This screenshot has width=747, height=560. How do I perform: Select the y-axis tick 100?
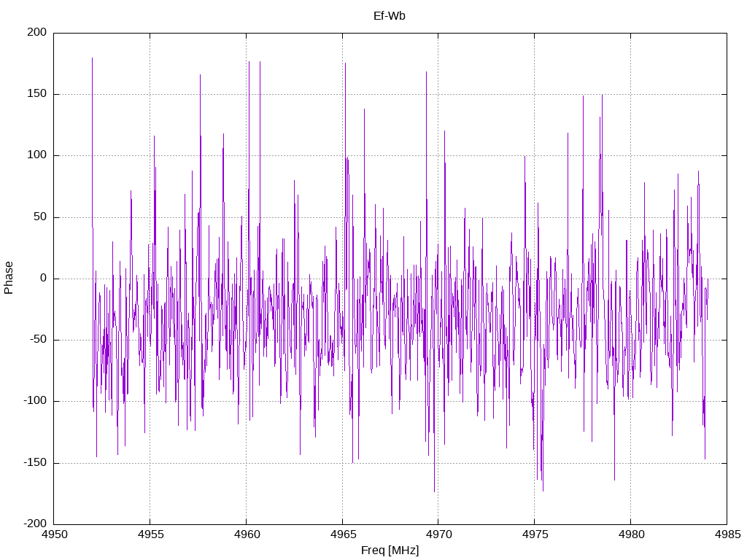pos(37,155)
